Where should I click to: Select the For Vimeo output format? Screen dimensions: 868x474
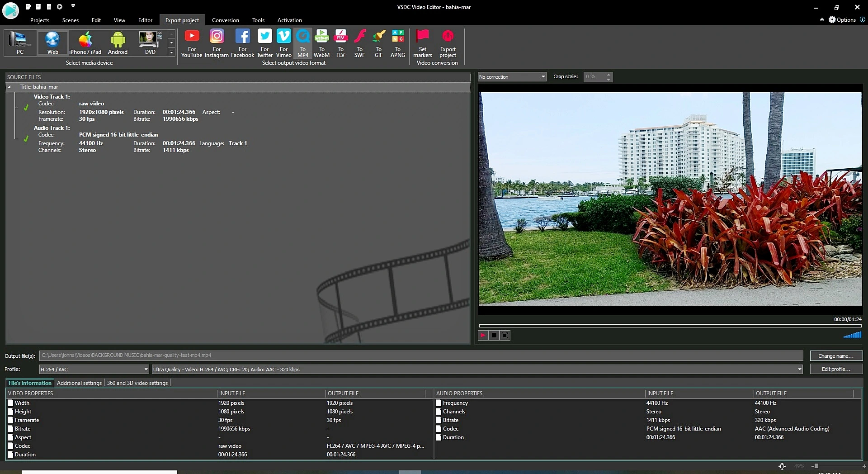tap(284, 43)
